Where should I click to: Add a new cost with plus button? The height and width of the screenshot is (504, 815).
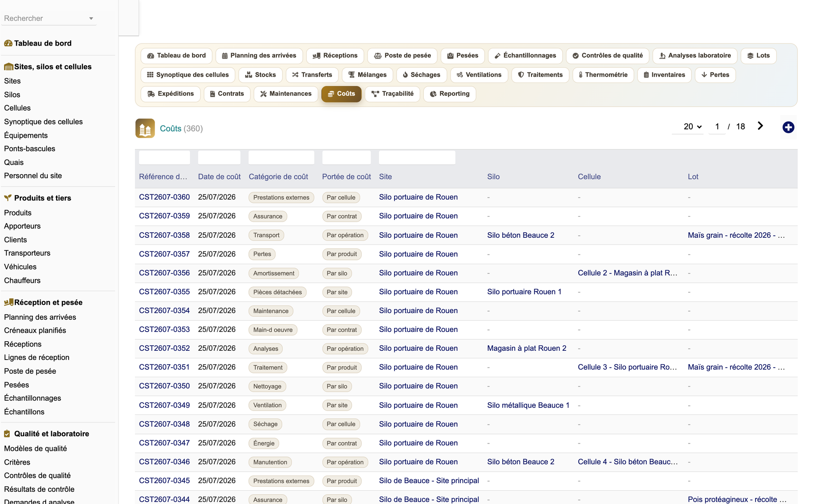[x=788, y=127]
